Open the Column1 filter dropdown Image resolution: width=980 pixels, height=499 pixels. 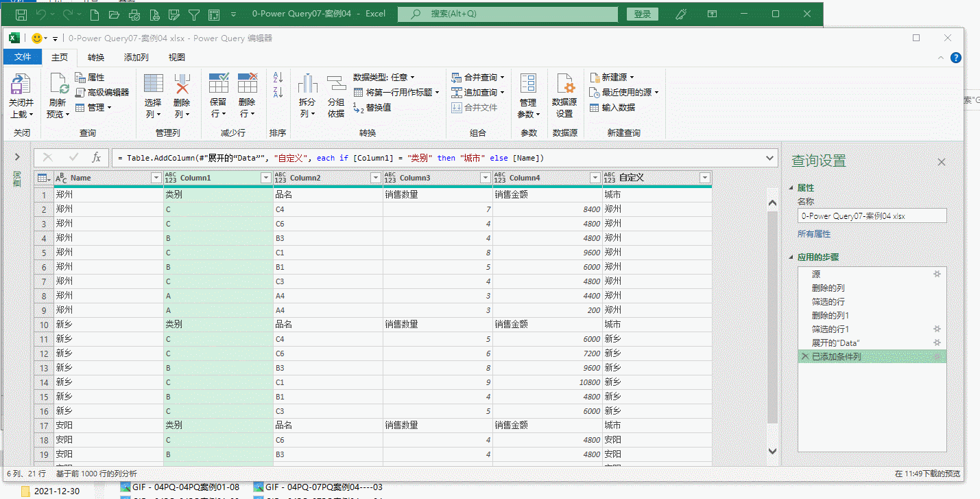[x=266, y=178]
